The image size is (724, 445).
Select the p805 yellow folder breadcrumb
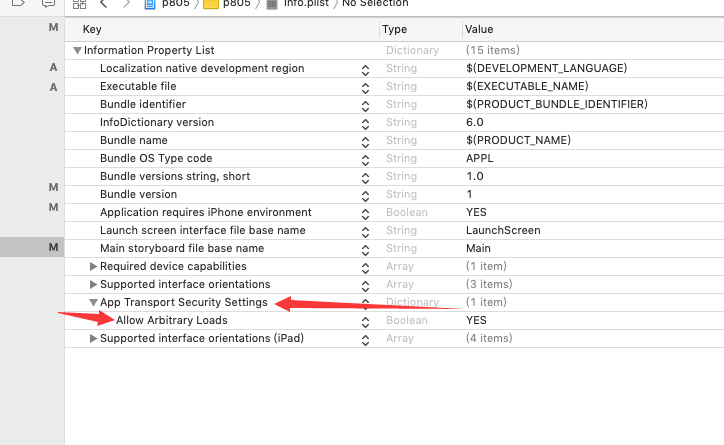tap(211, 4)
